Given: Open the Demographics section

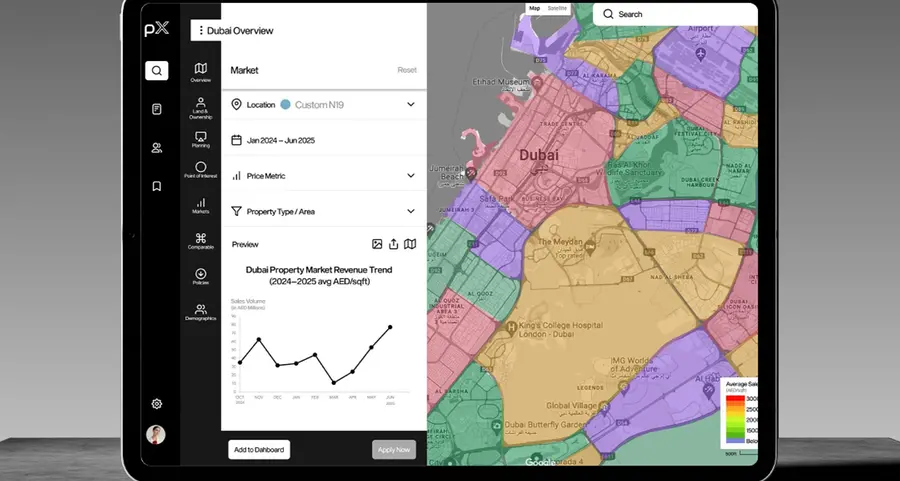Looking at the screenshot, I should click(x=200, y=312).
